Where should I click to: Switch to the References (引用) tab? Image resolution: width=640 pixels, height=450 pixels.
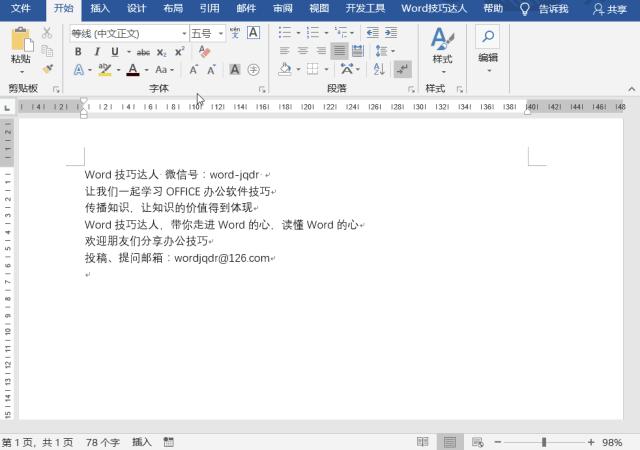point(209,9)
